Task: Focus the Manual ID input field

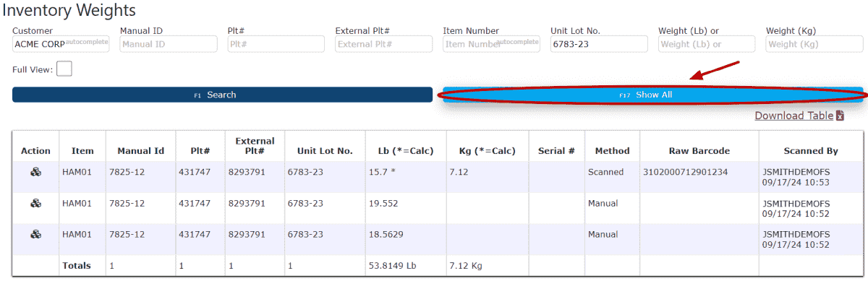Action: pos(169,44)
